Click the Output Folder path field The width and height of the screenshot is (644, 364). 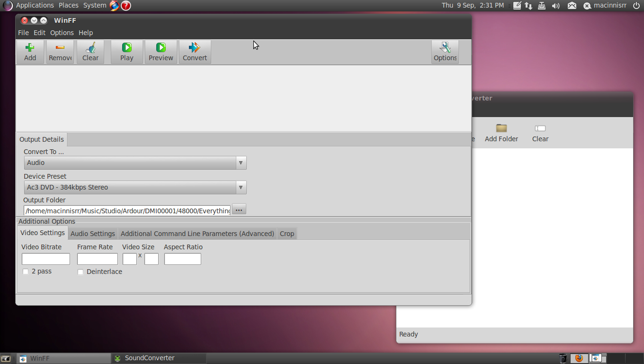pyautogui.click(x=127, y=210)
